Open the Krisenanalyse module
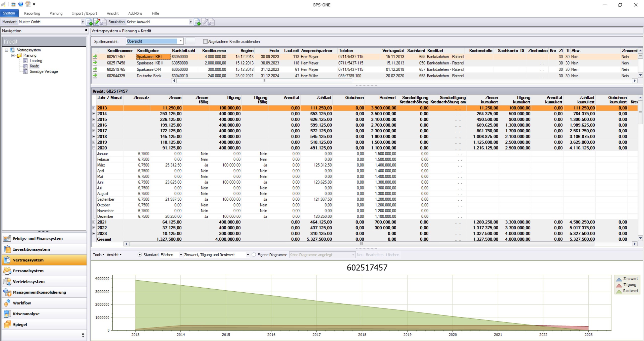This screenshot has height=341, width=644. (44, 314)
